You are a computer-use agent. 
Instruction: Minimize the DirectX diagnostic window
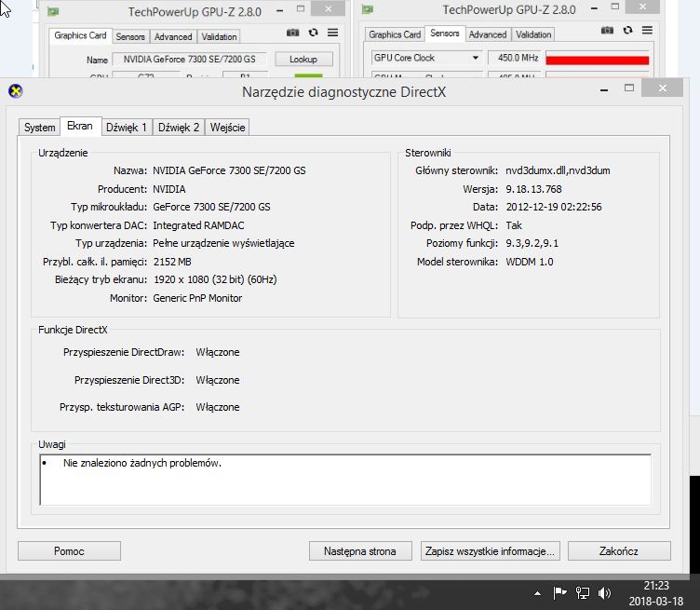604,88
